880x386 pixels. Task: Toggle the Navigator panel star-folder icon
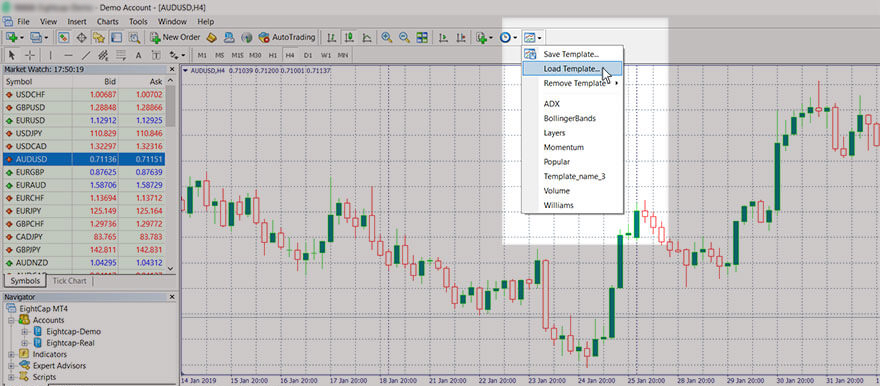99,38
